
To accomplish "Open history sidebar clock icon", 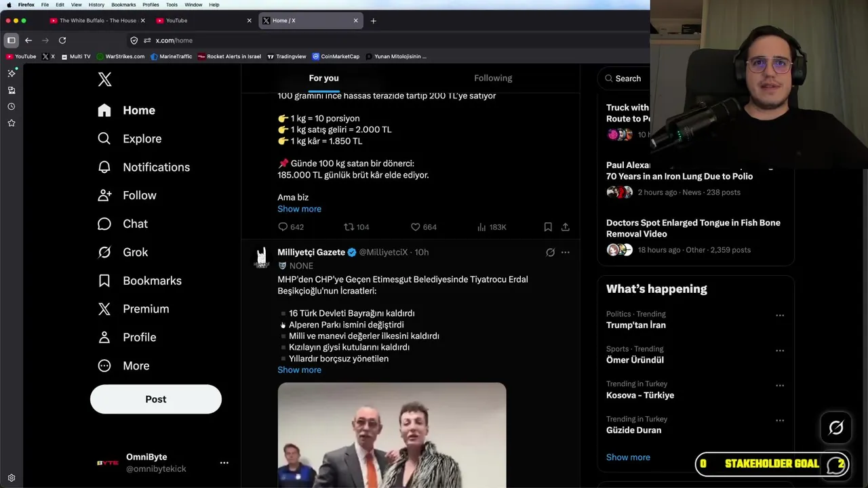I will point(12,106).
